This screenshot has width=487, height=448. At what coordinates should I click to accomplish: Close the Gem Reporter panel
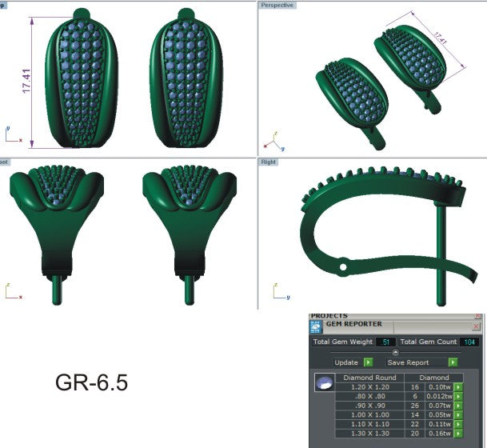coord(477,326)
